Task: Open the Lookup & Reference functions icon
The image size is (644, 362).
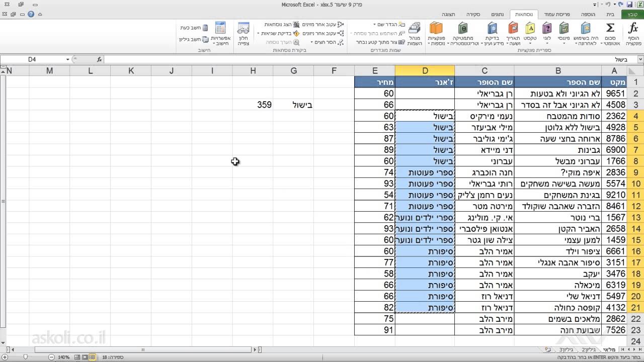Action: (492, 28)
